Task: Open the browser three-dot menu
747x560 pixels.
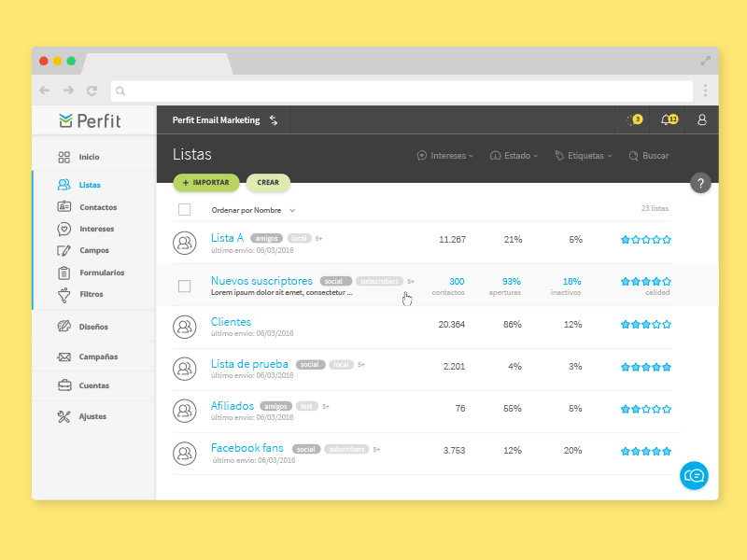Action: point(705,91)
